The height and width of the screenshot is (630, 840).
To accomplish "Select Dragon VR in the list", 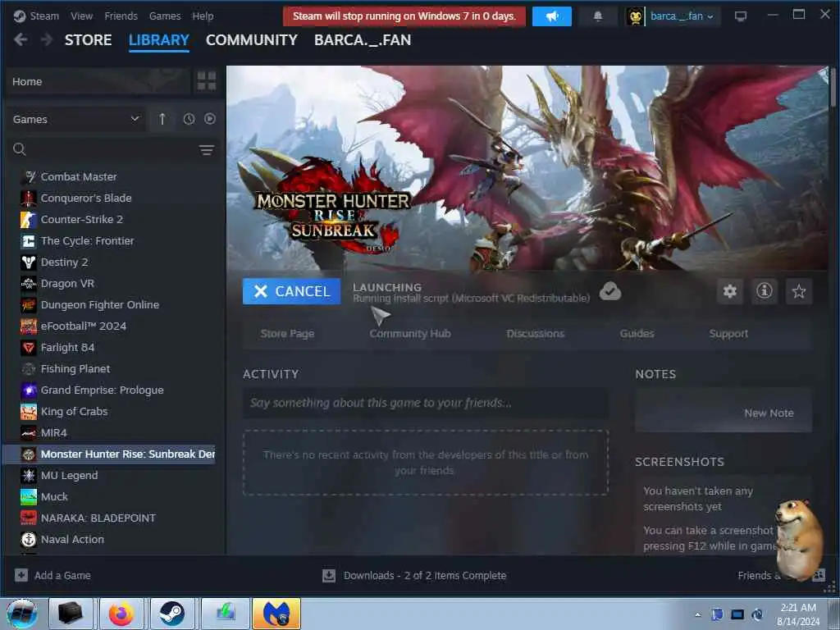I will coord(67,283).
